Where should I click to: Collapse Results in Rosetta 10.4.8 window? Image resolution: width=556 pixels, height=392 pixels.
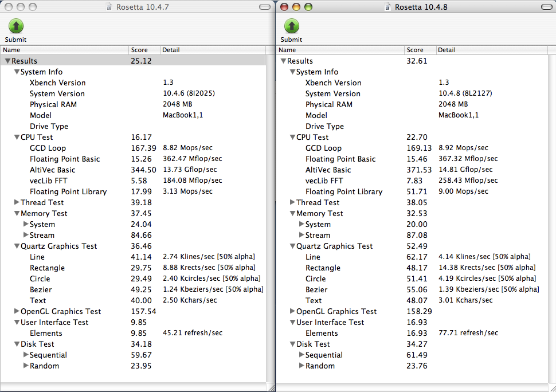[283, 61]
